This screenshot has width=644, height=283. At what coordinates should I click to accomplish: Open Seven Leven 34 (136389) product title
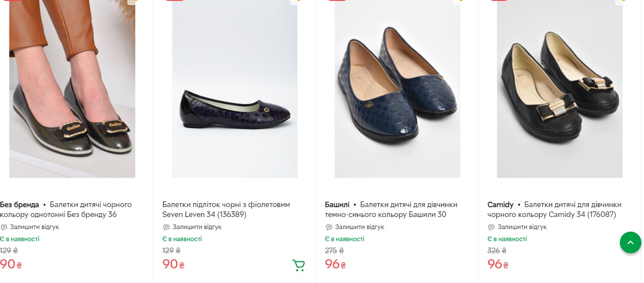point(226,210)
